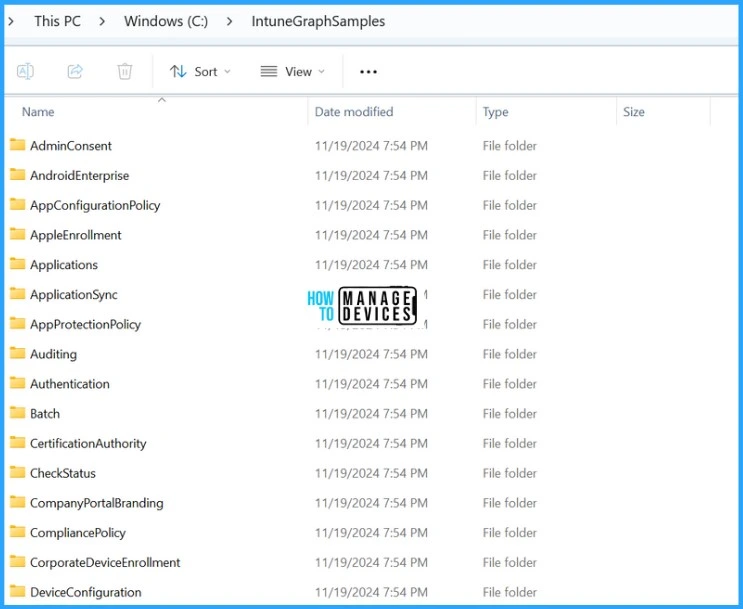Click the date modified of AdminConsent
This screenshot has height=609, width=743.
[x=371, y=146]
